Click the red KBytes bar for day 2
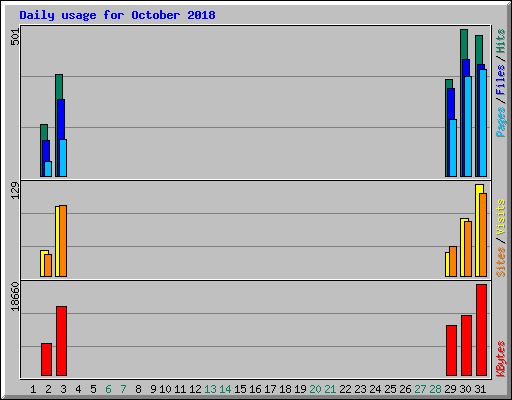This screenshot has width=512, height=400. click(x=46, y=359)
